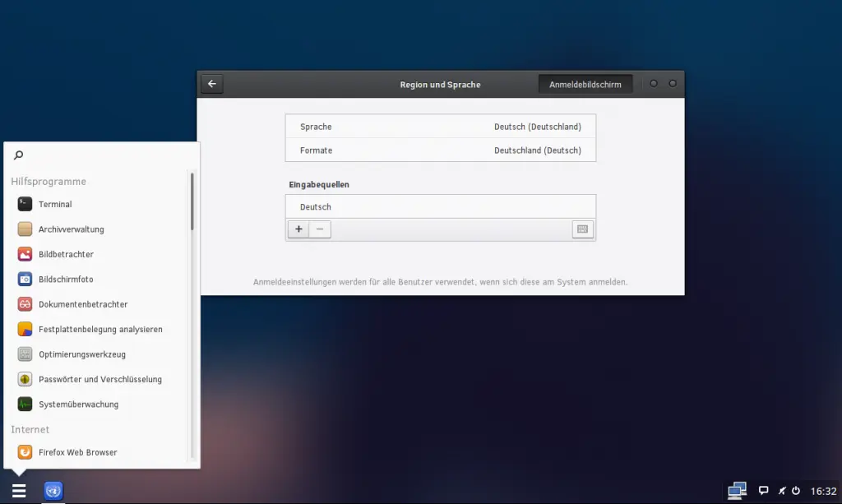The width and height of the screenshot is (842, 504).
Task: Open Formate showing Deutschland (Deutsch)
Action: (440, 150)
